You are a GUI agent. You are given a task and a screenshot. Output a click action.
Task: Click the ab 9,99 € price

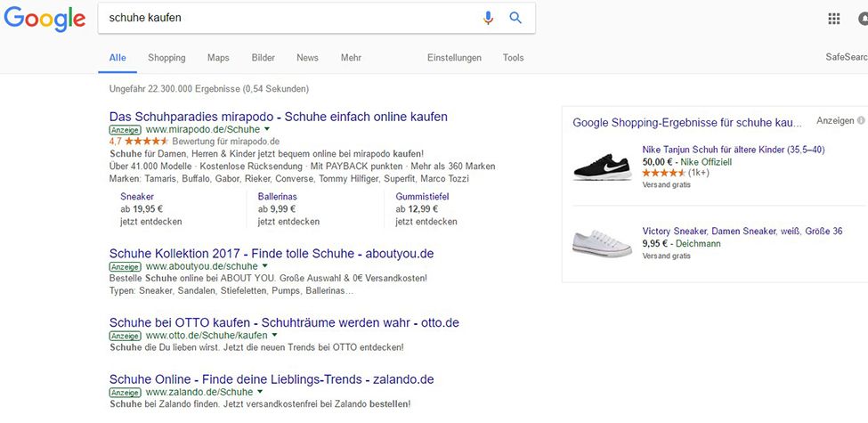click(x=277, y=208)
